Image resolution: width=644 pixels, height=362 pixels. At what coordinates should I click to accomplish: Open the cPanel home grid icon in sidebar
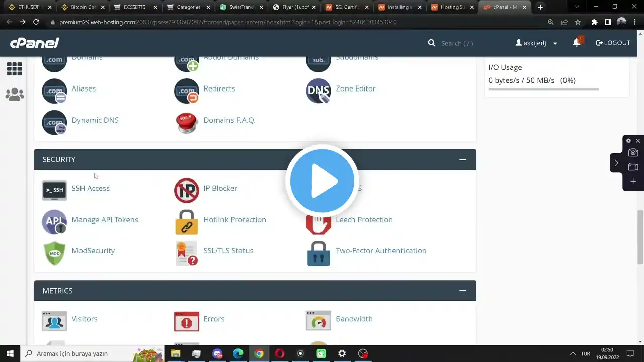point(14,68)
